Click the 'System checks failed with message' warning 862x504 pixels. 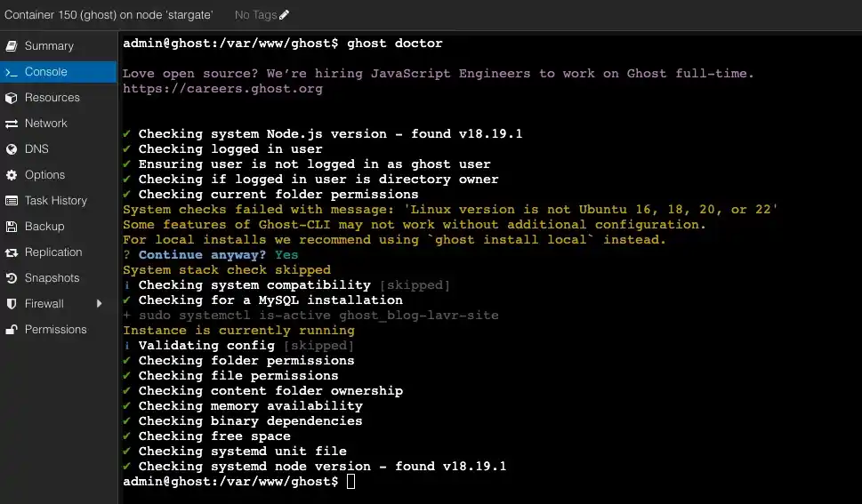[450, 210]
